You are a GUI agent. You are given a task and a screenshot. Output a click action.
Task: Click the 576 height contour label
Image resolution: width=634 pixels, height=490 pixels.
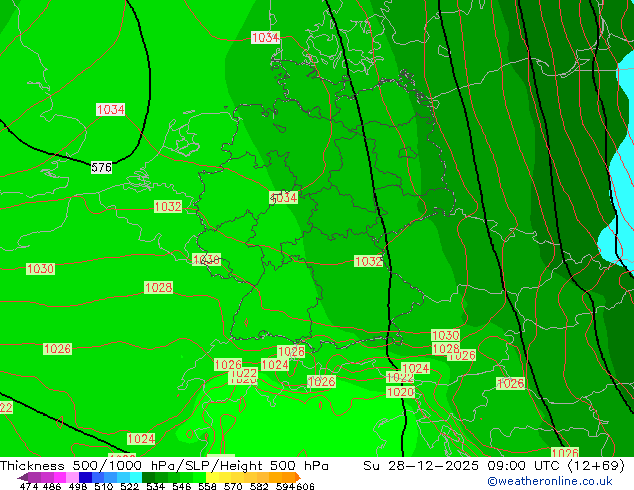101,167
